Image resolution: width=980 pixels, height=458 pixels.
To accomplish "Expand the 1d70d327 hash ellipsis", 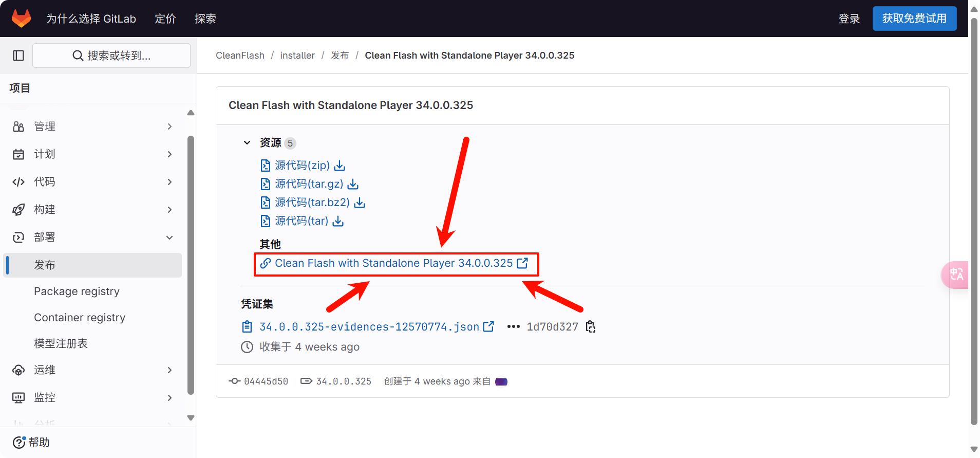I will 513,327.
